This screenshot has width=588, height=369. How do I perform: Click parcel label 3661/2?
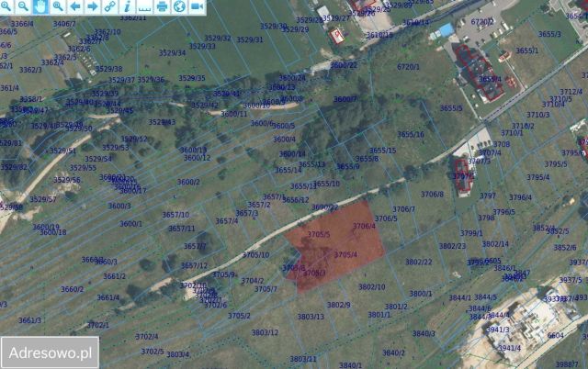click(114, 276)
